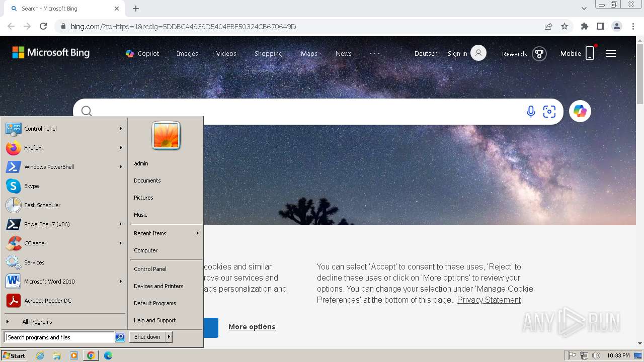Expand CCleaner submenu arrow
The image size is (644, 362).
click(121, 243)
